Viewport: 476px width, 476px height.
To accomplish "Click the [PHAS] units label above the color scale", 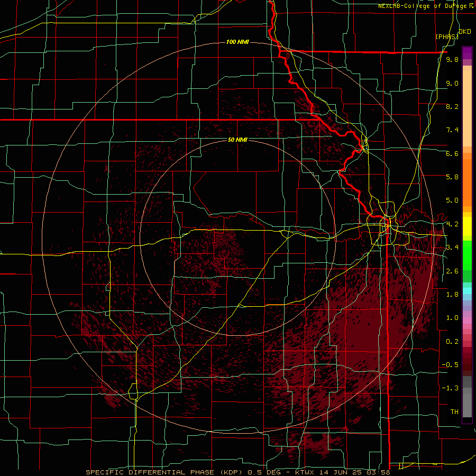I will click(x=447, y=36).
